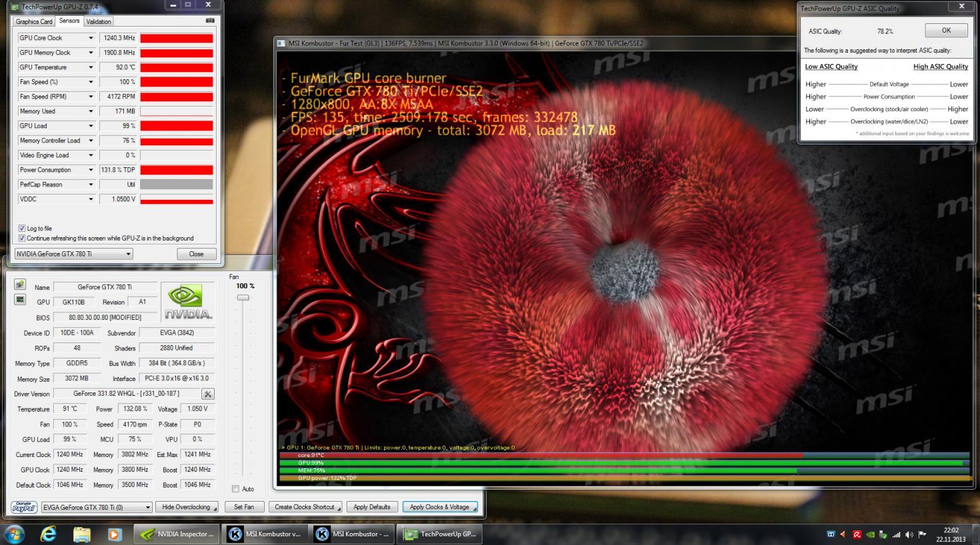Click the GPU Core Clock red graph bar
The image size is (980, 545).
click(177, 38)
